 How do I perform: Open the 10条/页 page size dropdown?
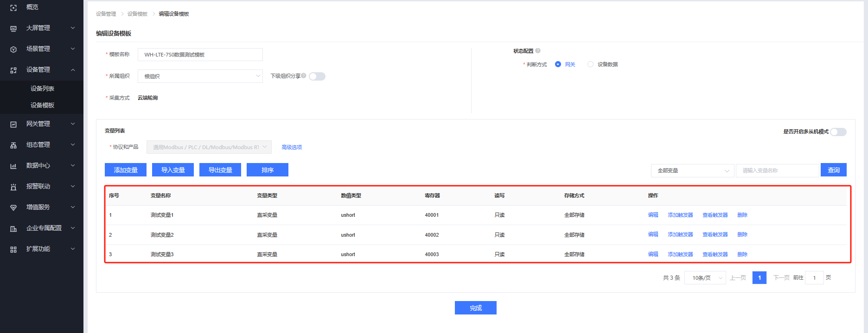tap(705, 278)
